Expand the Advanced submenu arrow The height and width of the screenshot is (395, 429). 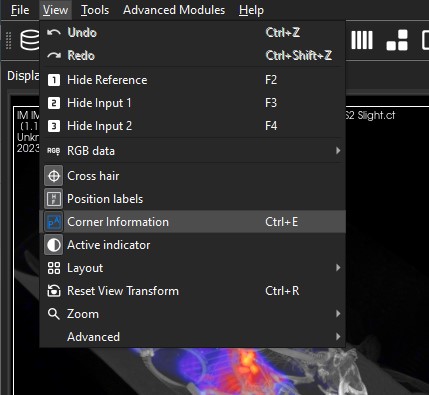338,337
